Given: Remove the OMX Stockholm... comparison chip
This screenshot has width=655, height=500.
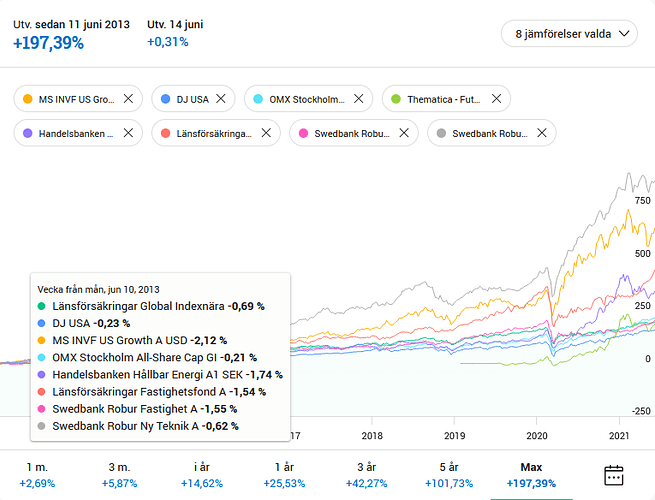Looking at the screenshot, I should [x=358, y=99].
